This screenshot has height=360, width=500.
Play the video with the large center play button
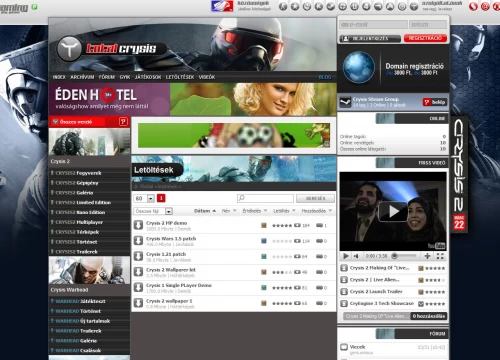pos(393,211)
